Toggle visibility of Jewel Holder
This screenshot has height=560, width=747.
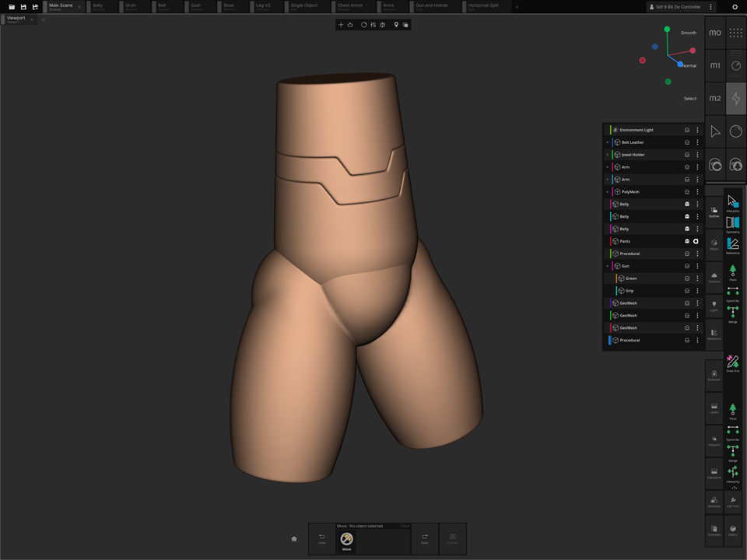[x=687, y=155]
